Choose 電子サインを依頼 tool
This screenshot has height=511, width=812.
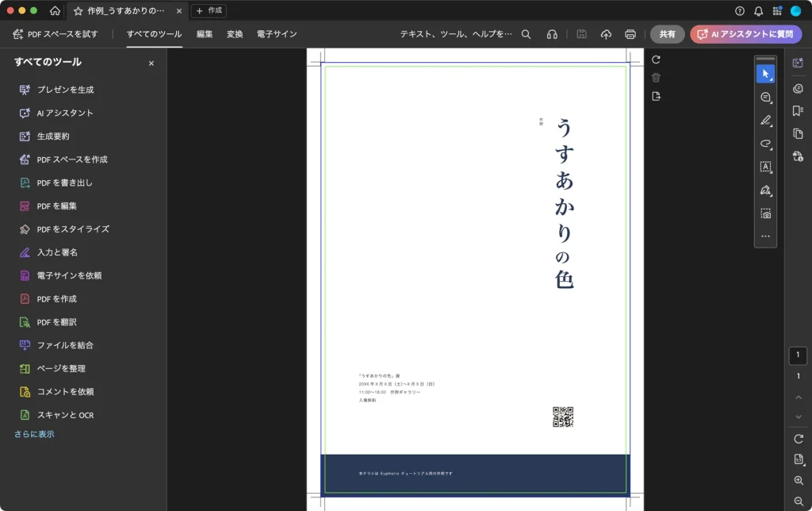[60, 275]
